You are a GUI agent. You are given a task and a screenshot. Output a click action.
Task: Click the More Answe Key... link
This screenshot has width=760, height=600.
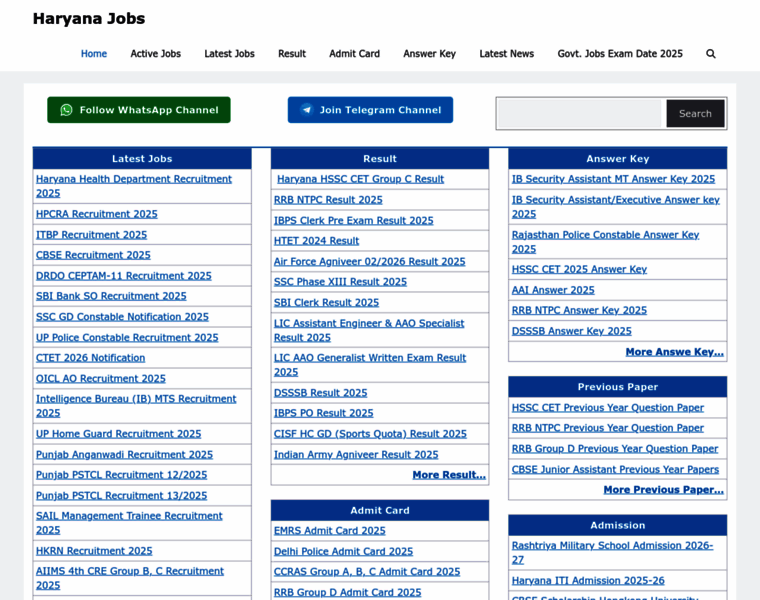point(674,352)
